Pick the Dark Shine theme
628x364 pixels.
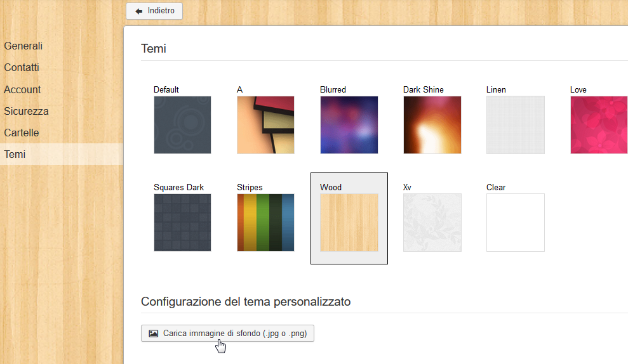coord(432,125)
